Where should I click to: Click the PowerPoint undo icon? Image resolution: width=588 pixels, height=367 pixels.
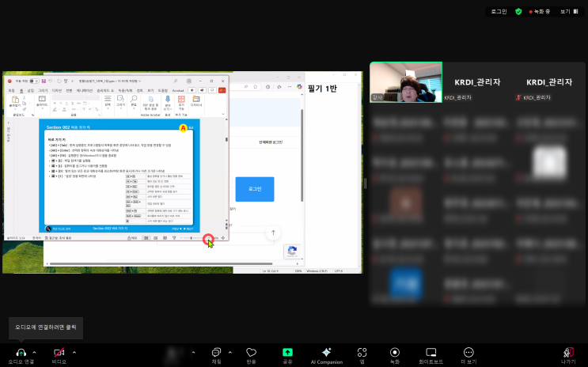pyautogui.click(x=51, y=81)
